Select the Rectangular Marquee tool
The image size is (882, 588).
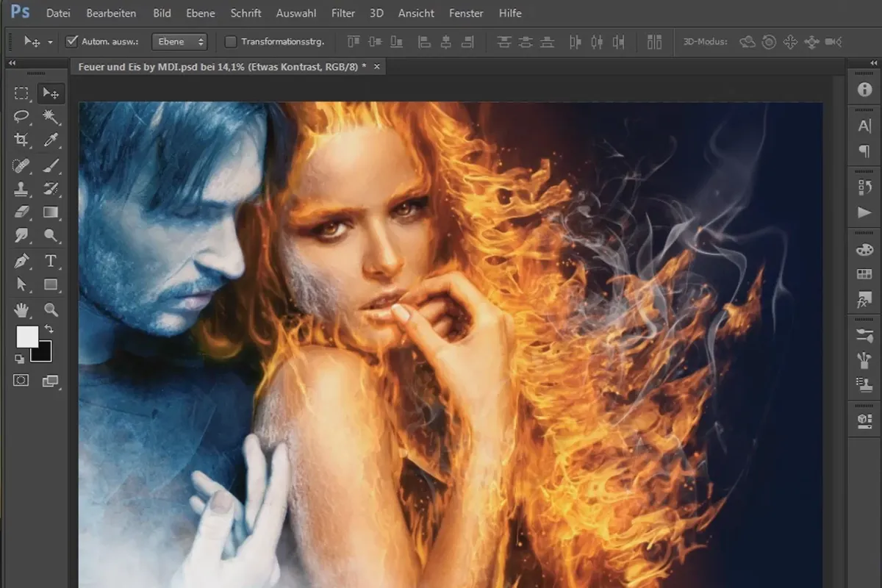(21, 93)
